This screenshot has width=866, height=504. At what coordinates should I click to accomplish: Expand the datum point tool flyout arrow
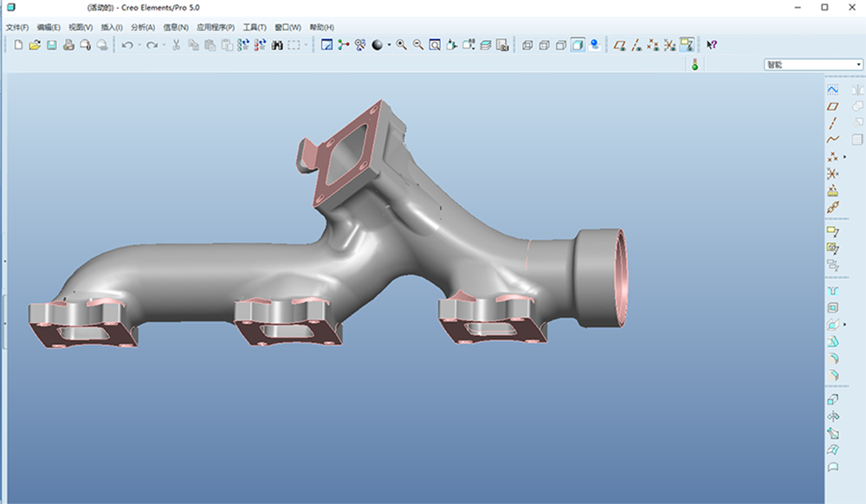point(845,157)
